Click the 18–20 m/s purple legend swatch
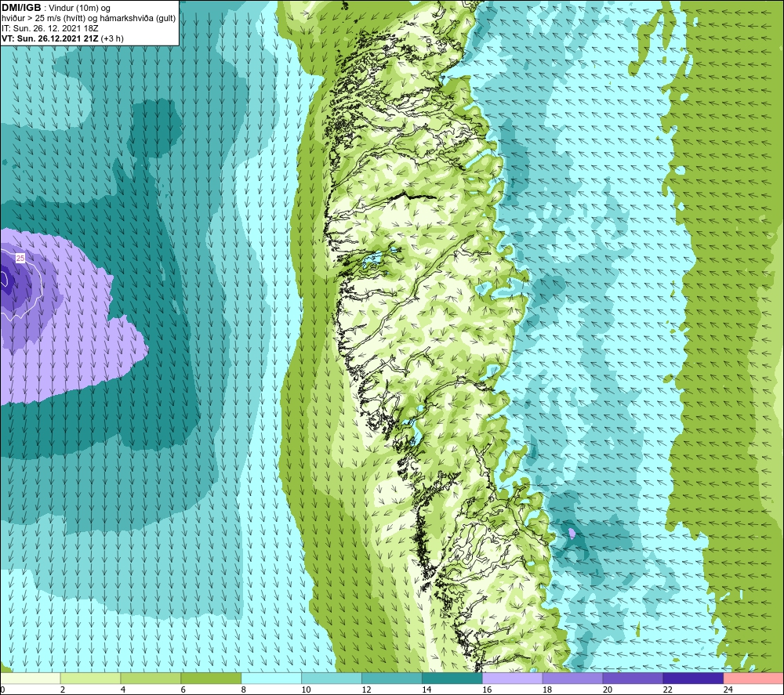This screenshot has height=695, width=784. [x=572, y=678]
